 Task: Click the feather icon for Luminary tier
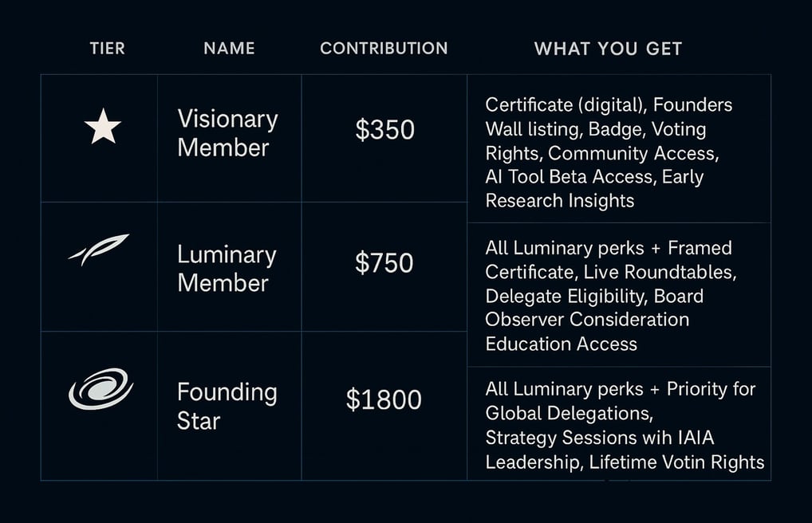pyautogui.click(x=99, y=250)
